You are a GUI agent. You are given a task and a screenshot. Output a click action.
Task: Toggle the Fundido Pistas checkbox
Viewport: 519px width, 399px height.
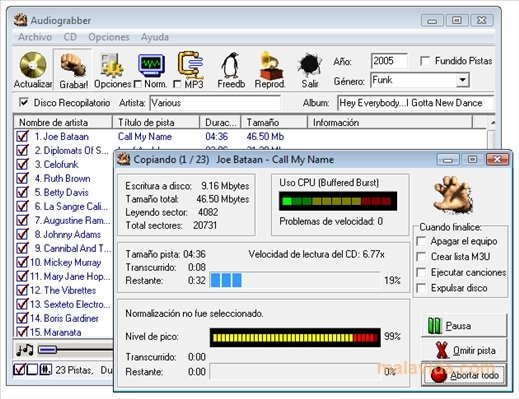(425, 61)
